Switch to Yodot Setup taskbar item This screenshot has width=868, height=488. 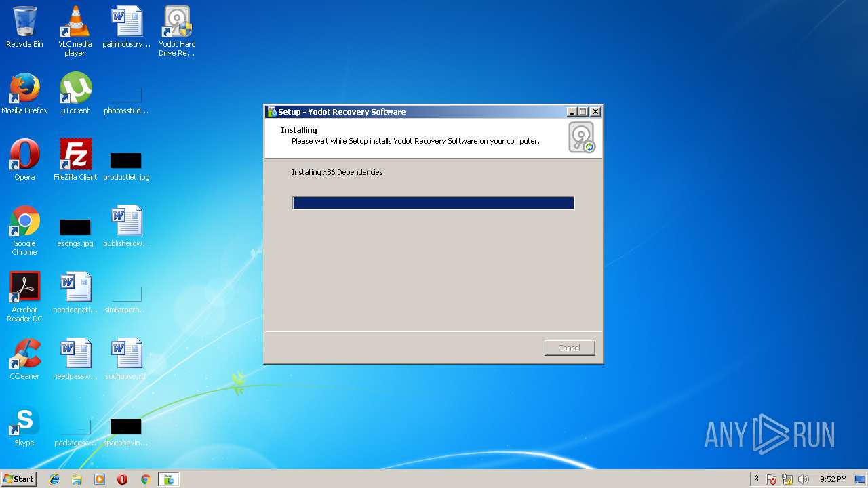pyautogui.click(x=168, y=479)
